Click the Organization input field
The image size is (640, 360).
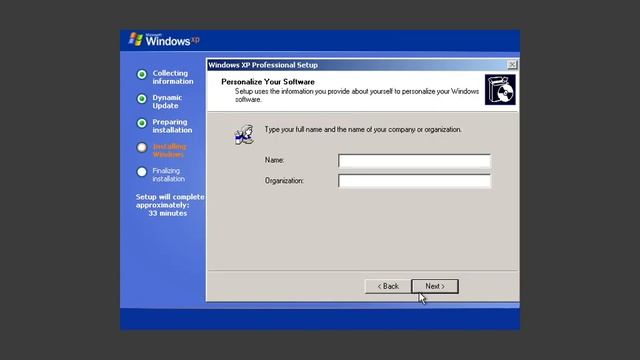click(414, 181)
